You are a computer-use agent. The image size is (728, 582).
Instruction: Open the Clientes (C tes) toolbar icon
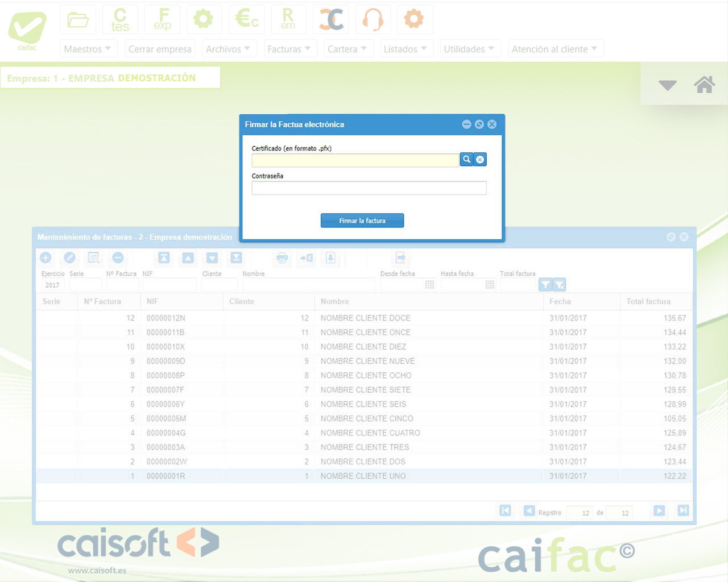click(x=120, y=20)
